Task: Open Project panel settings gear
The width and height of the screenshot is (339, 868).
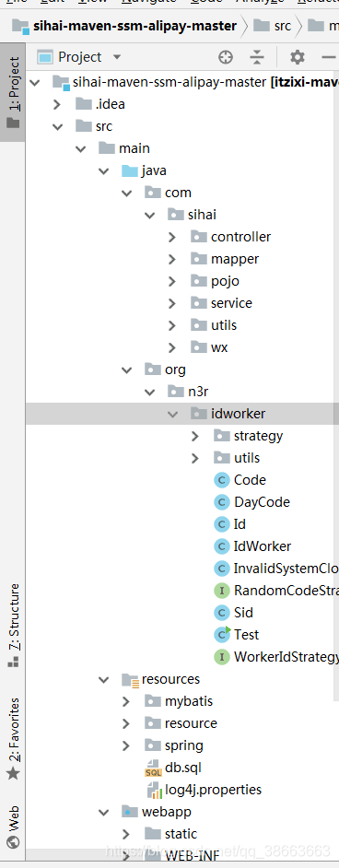Action: 298,57
